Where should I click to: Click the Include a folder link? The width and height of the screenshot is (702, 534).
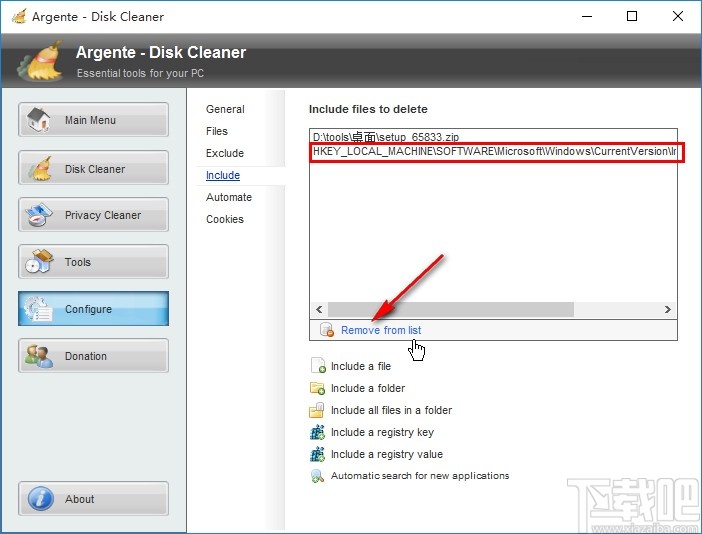click(x=368, y=388)
